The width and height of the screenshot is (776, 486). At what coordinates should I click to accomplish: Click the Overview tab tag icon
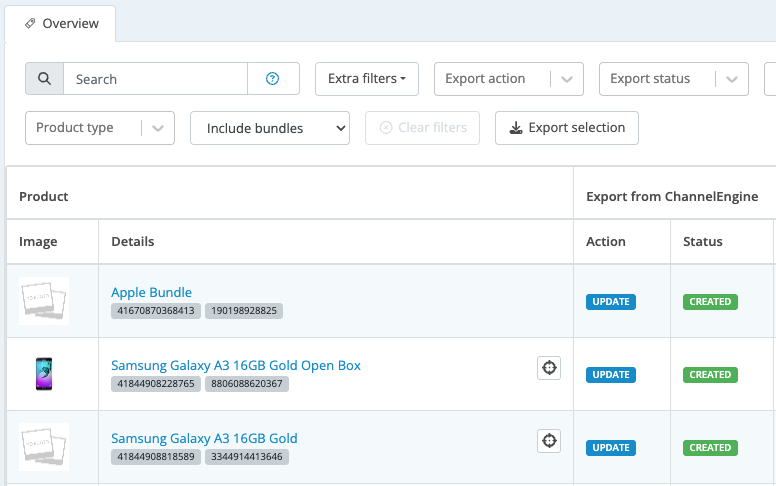tap(30, 23)
